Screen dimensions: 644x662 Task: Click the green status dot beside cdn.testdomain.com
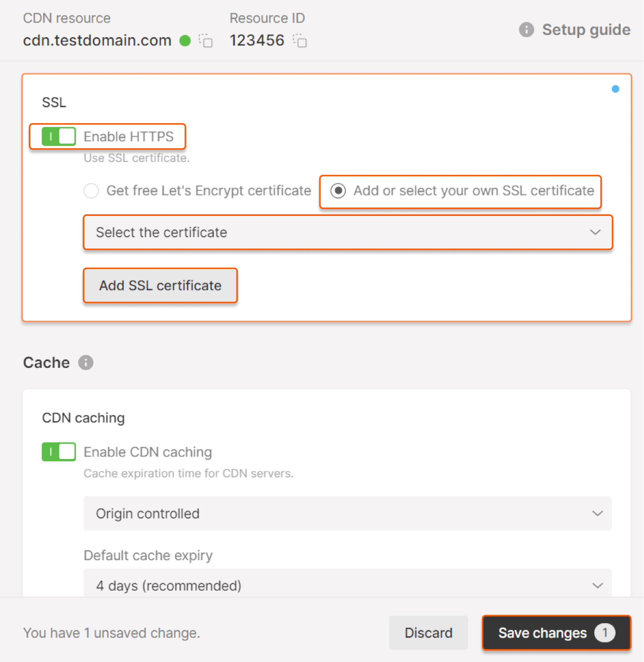pos(185,41)
